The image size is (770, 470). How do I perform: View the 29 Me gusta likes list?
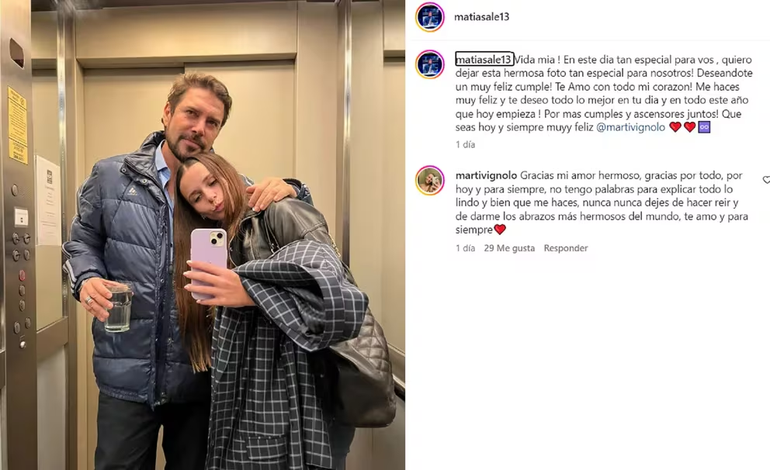pyautogui.click(x=509, y=248)
